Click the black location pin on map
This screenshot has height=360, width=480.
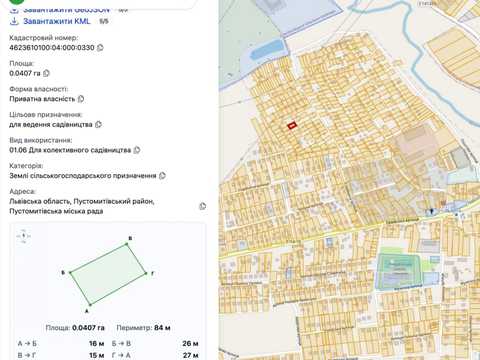[x=432, y=211]
